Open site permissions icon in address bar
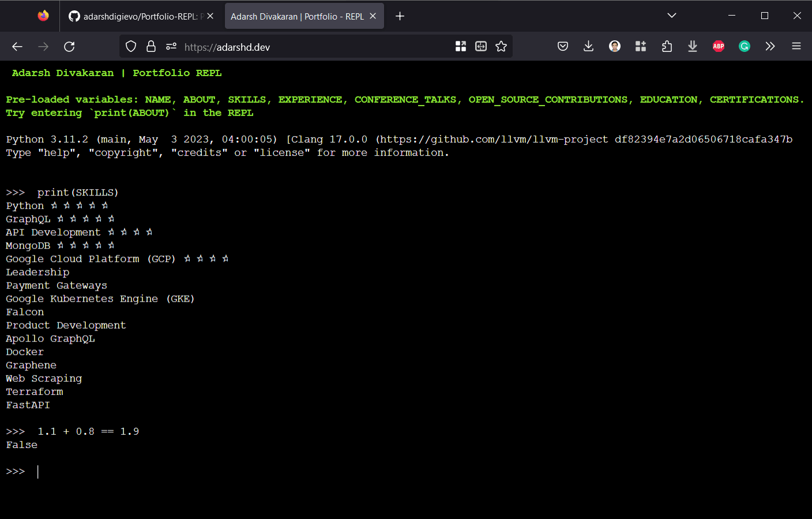Viewport: 812px width, 519px height. tap(171, 47)
